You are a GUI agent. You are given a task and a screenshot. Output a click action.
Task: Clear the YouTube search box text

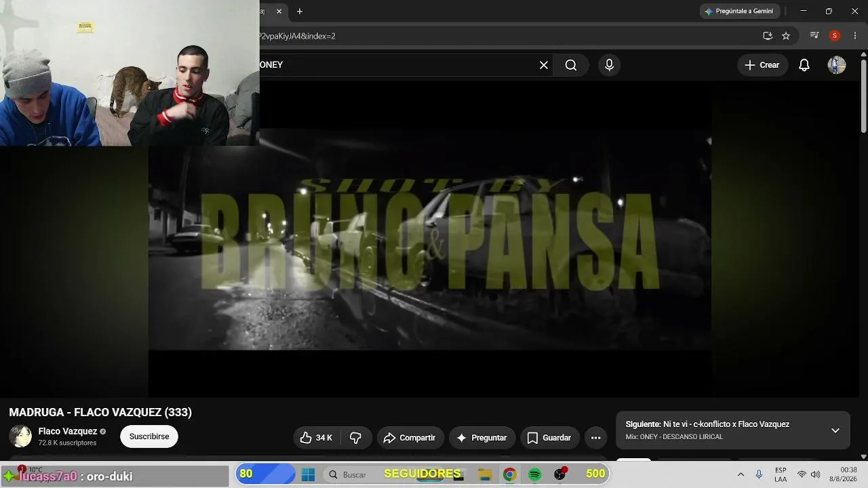(x=544, y=65)
